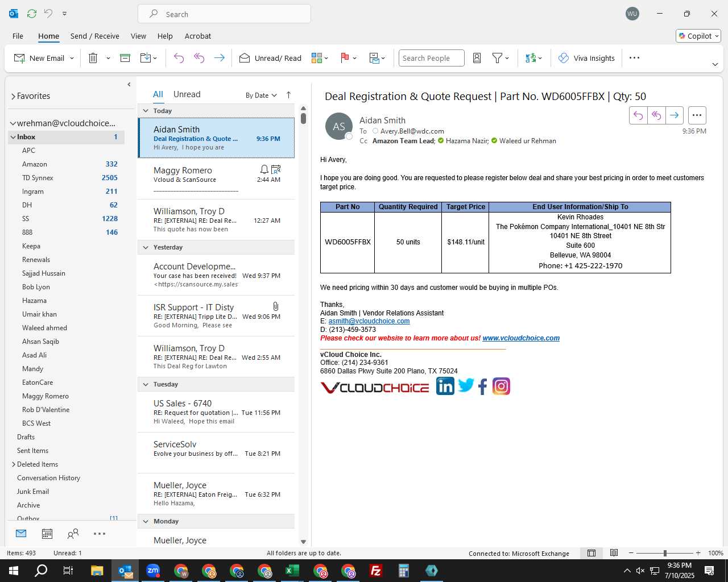
Task: Open the Maggy Romero email in list
Action: 216,179
